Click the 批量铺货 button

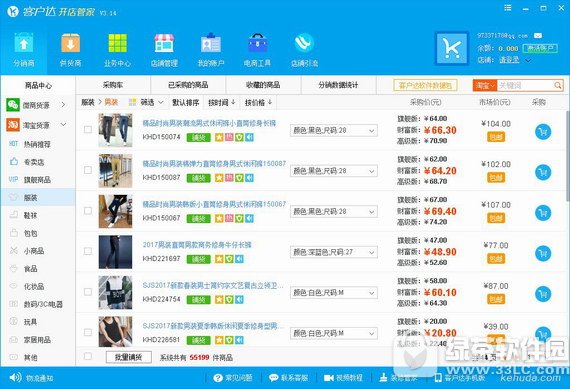[x=129, y=357]
